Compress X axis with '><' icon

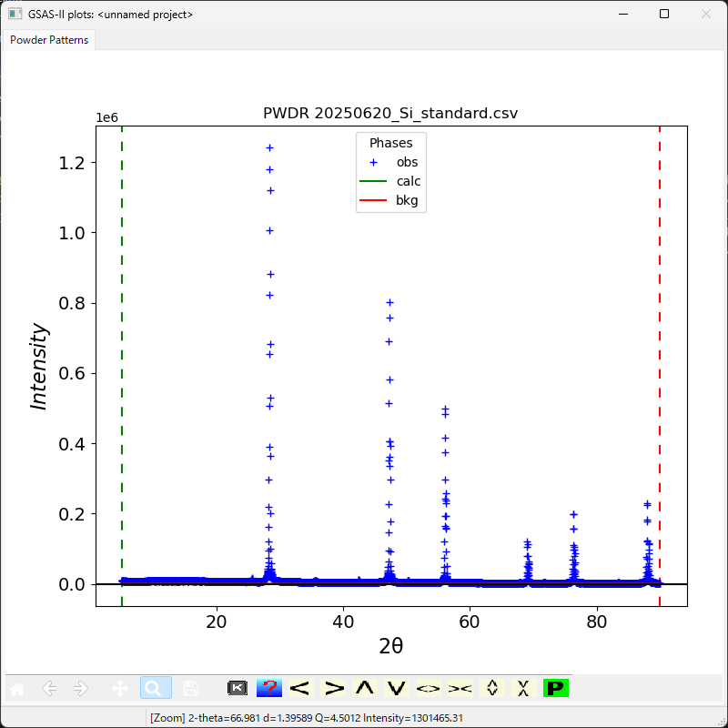click(460, 688)
